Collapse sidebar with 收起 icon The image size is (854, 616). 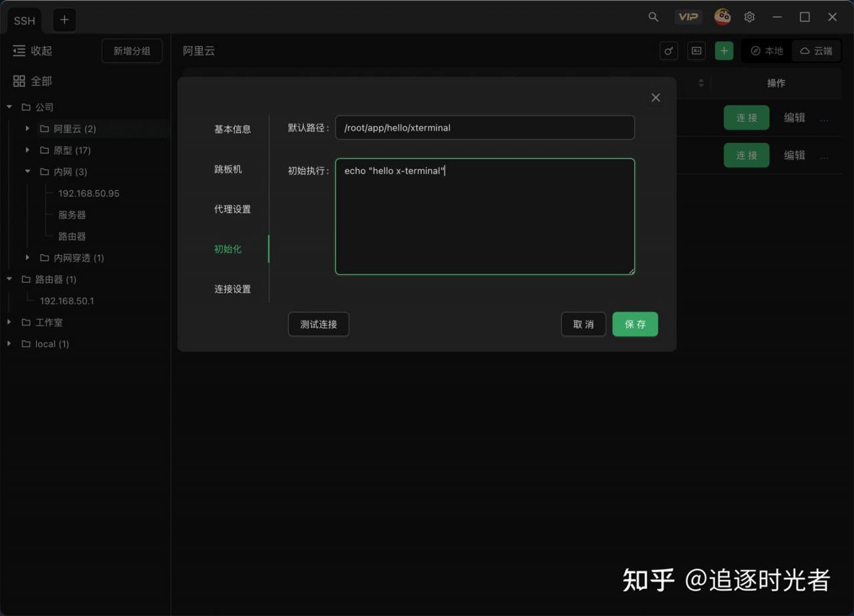(19, 51)
